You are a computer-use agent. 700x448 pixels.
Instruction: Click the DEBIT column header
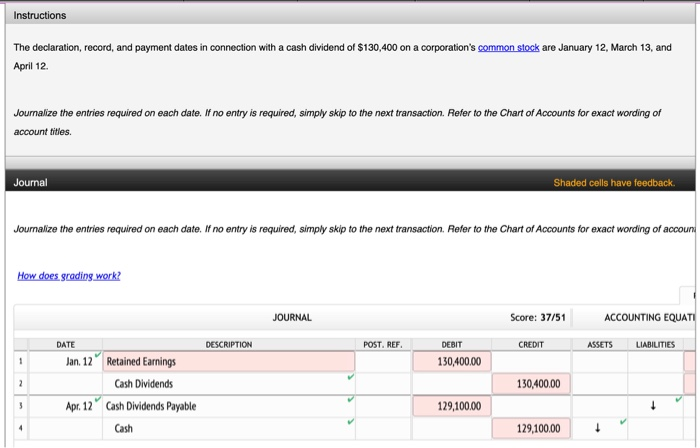coord(452,344)
